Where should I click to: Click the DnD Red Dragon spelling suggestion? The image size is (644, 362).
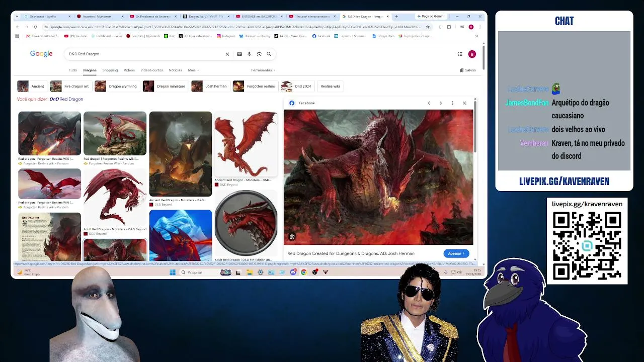pyautogui.click(x=66, y=99)
